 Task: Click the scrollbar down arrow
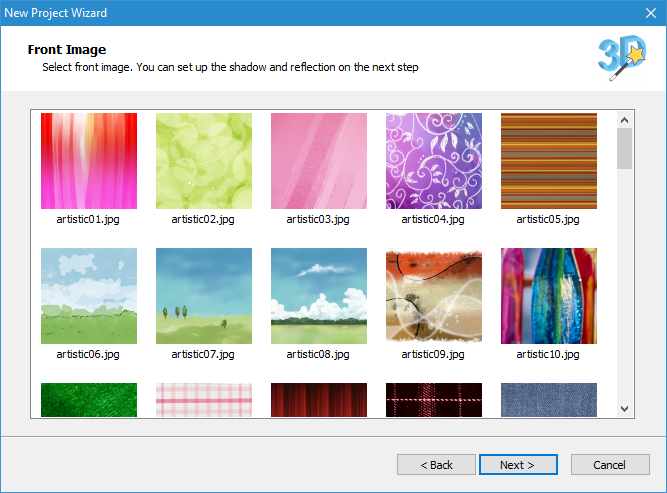(x=624, y=409)
